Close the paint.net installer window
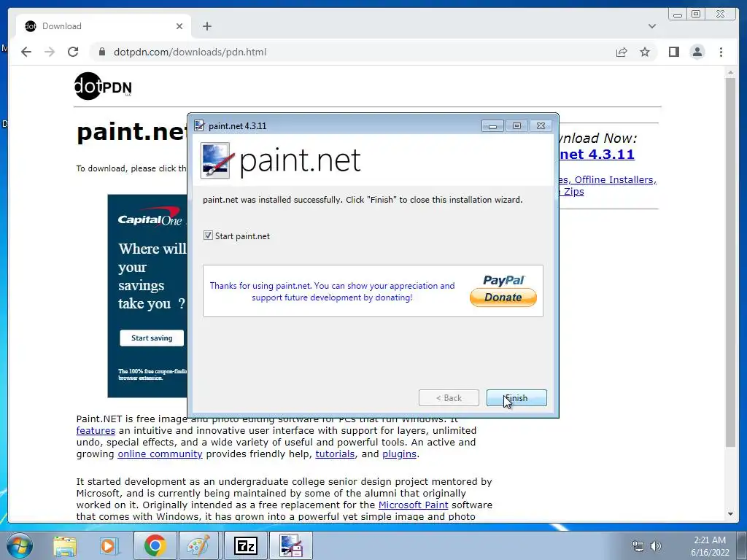Screen dimensions: 747x560 [541, 126]
